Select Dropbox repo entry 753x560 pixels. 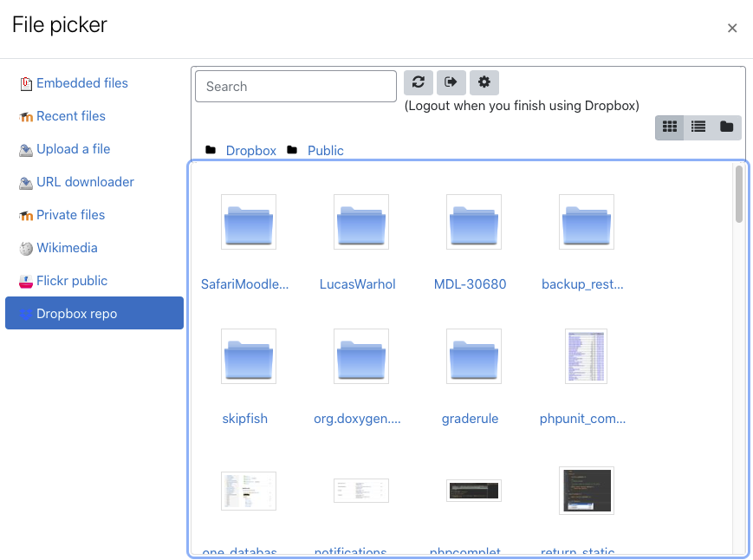pyautogui.click(x=94, y=313)
